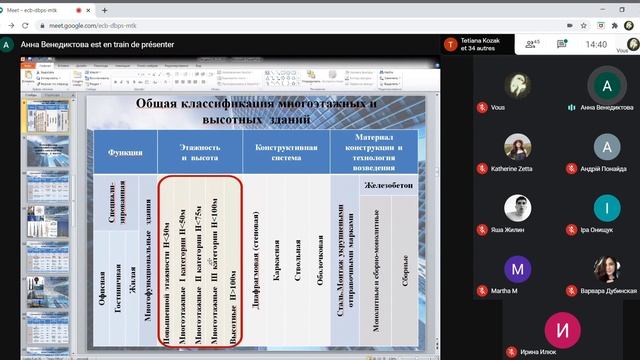Screen dimensions: 640x360
Task: Click the muted mic icon beside Андрій Понайда
Action: (571, 169)
